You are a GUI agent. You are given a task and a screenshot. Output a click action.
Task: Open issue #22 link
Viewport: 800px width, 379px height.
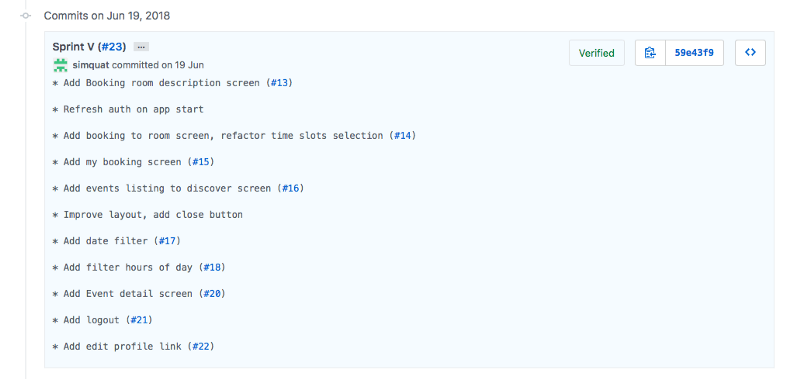tap(201, 347)
